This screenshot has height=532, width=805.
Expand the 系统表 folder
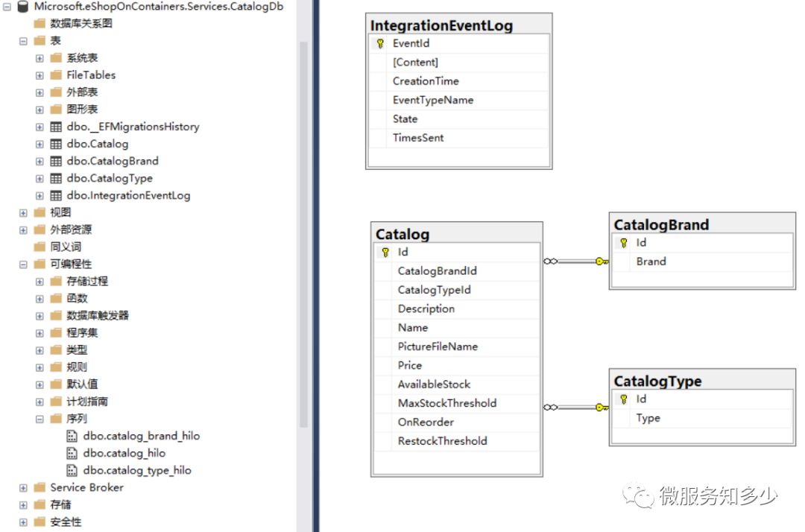(x=40, y=58)
